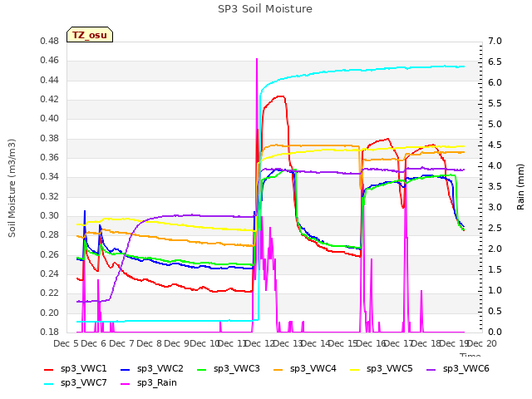Click the Rain (mm) axis label
The width and height of the screenshot is (532, 399).
[x=520, y=187]
